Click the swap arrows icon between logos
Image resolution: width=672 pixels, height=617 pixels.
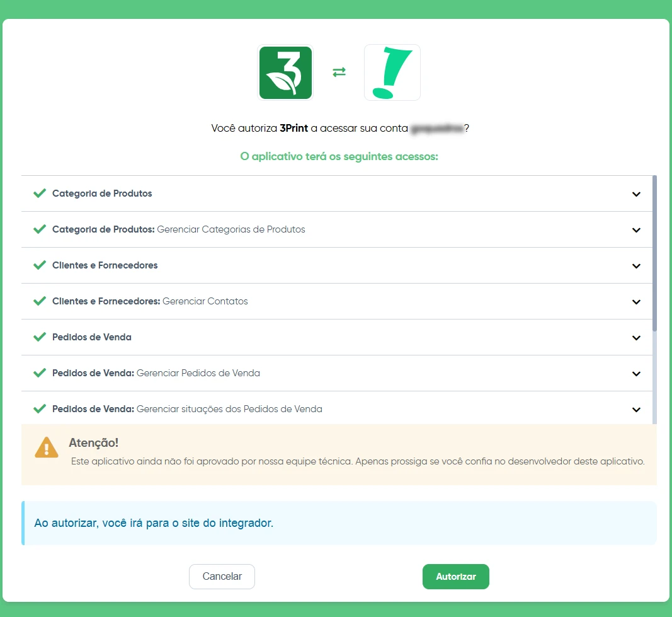(x=339, y=72)
